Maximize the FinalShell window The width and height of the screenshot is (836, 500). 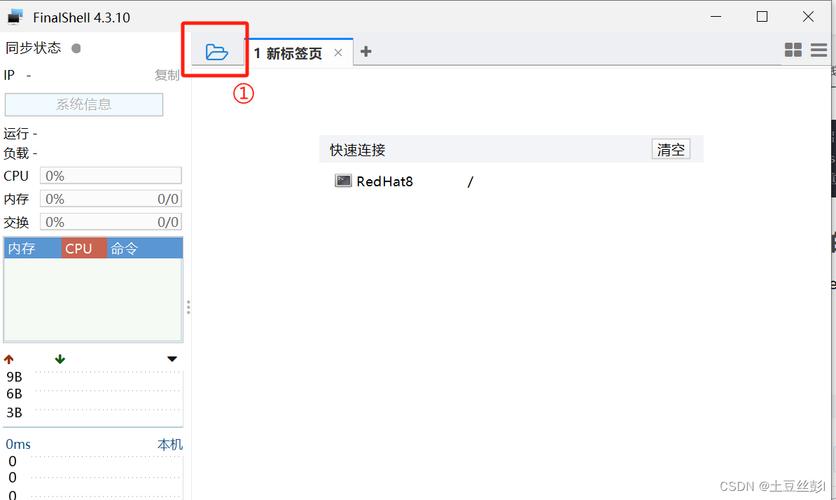762,17
